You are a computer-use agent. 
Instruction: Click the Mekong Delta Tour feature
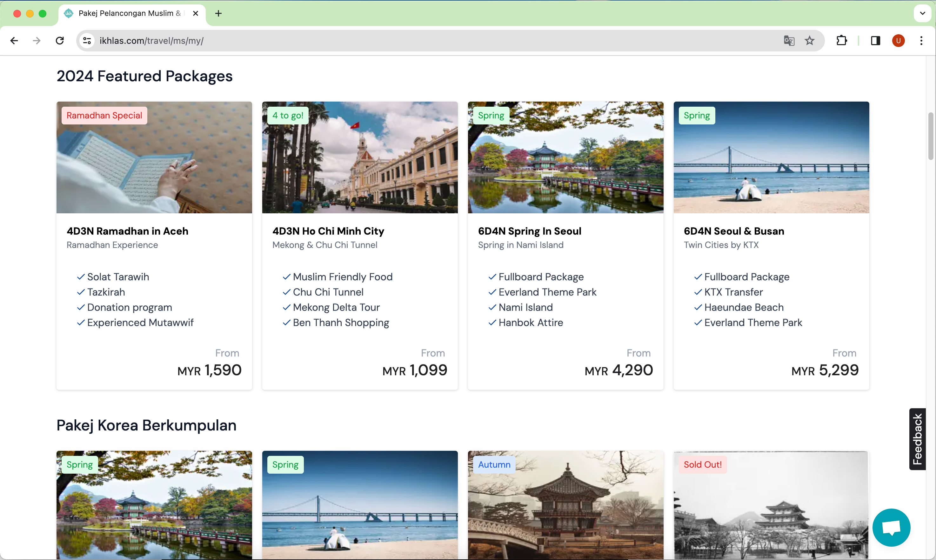point(336,308)
